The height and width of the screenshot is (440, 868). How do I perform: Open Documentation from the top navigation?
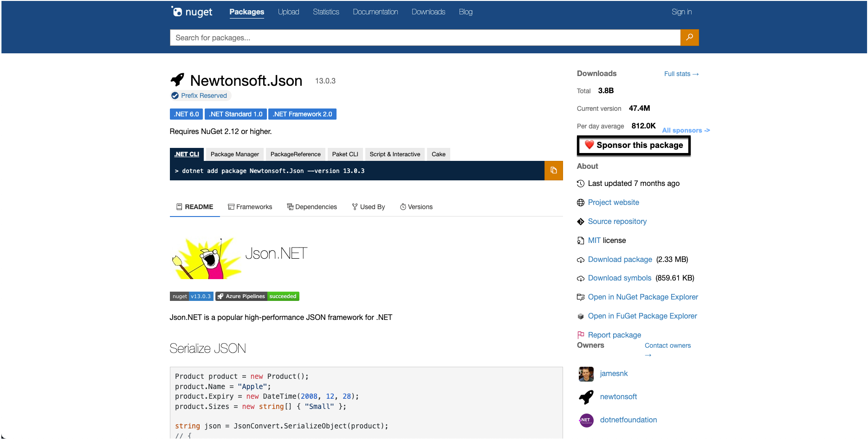(375, 12)
